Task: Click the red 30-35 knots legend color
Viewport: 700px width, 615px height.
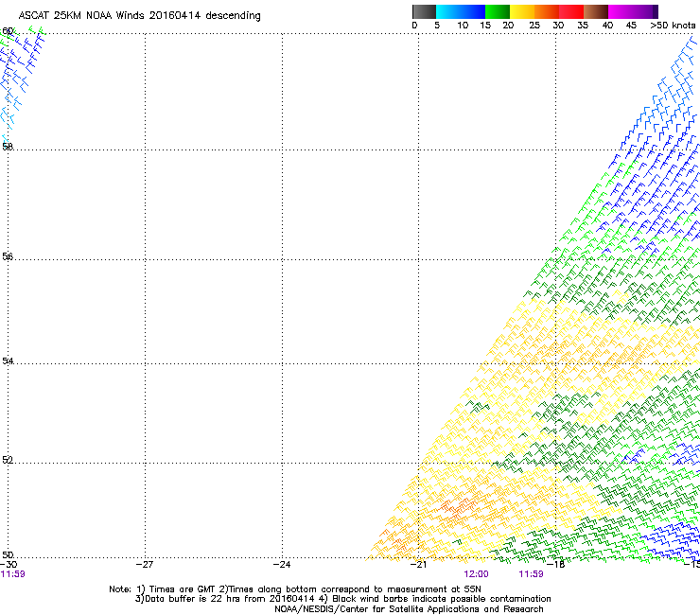Action: coord(571,11)
